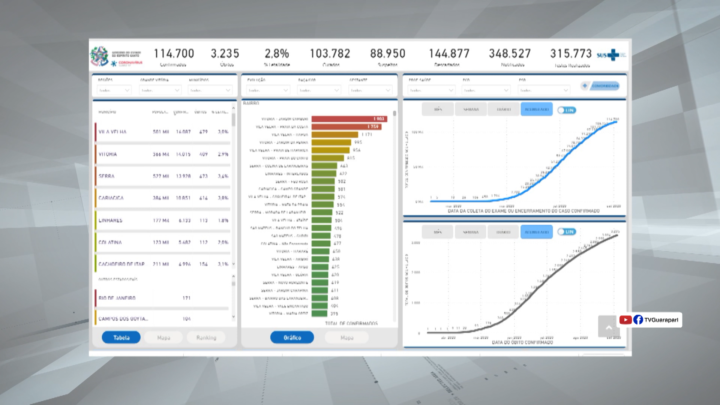Click the blue Tabela button
The width and height of the screenshot is (720, 405).
(121, 338)
